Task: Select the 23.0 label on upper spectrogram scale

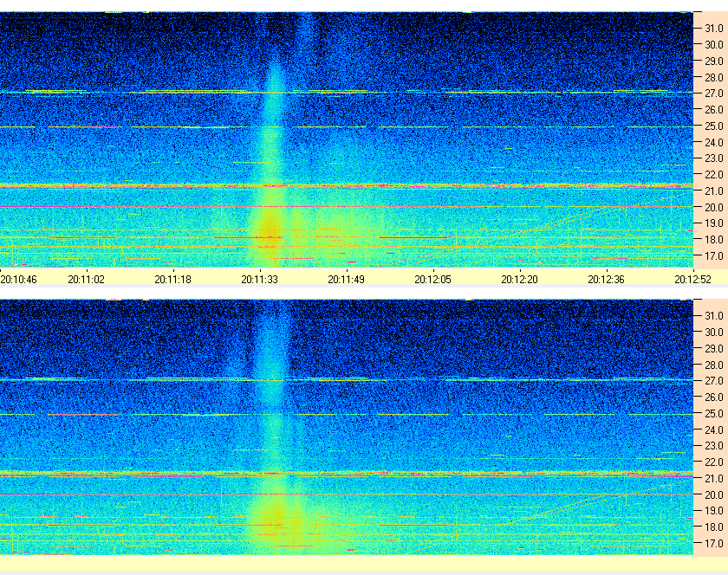Action: (714, 158)
